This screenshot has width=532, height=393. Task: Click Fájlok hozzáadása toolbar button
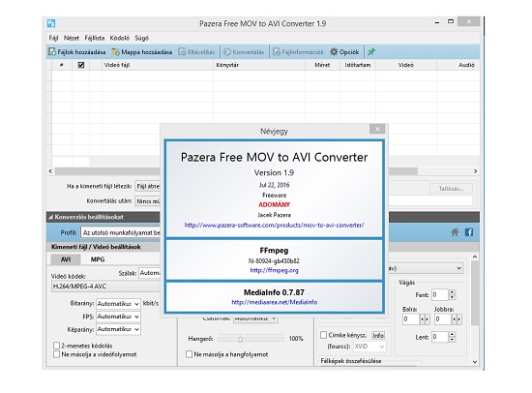click(76, 52)
